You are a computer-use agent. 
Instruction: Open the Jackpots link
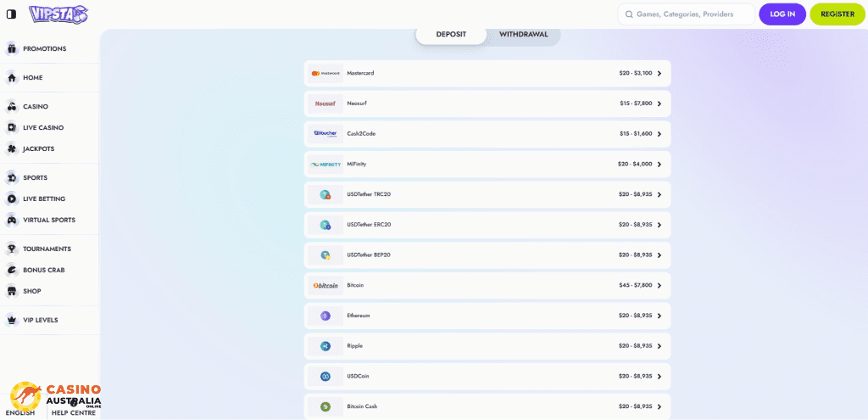[39, 148]
